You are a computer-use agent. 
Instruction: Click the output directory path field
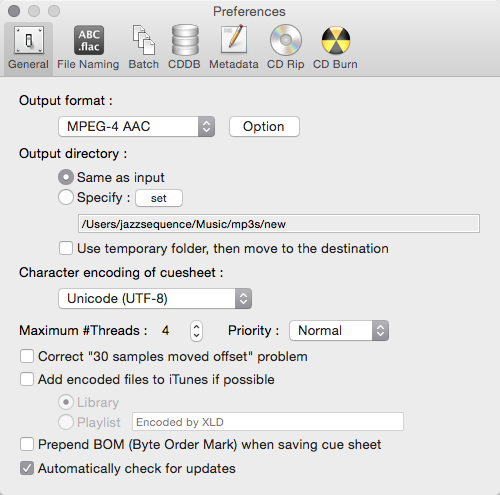click(x=279, y=224)
